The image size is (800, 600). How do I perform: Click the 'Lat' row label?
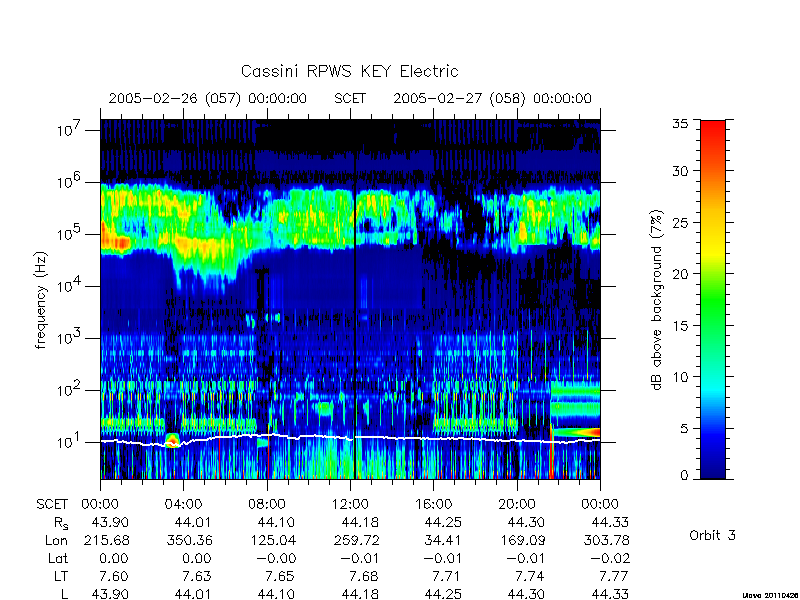coord(58,558)
